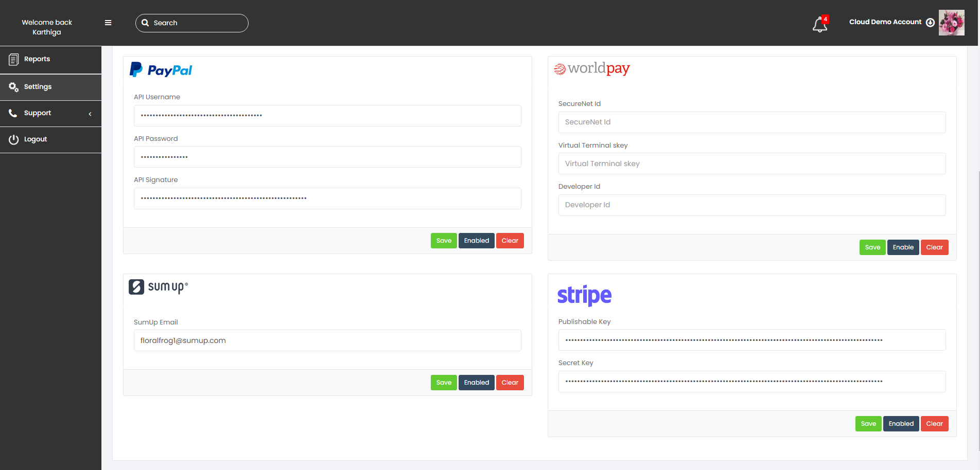This screenshot has width=980, height=470.
Task: Click the Support phone icon
Action: coord(13,113)
